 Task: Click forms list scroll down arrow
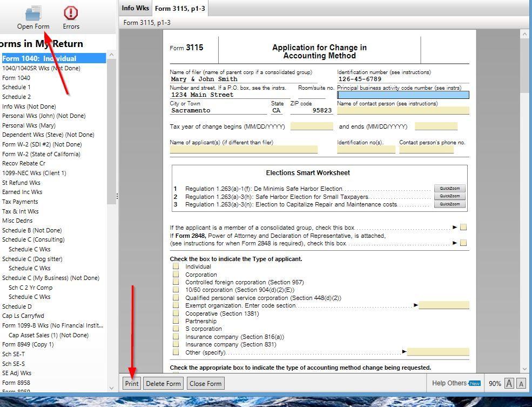point(111,388)
